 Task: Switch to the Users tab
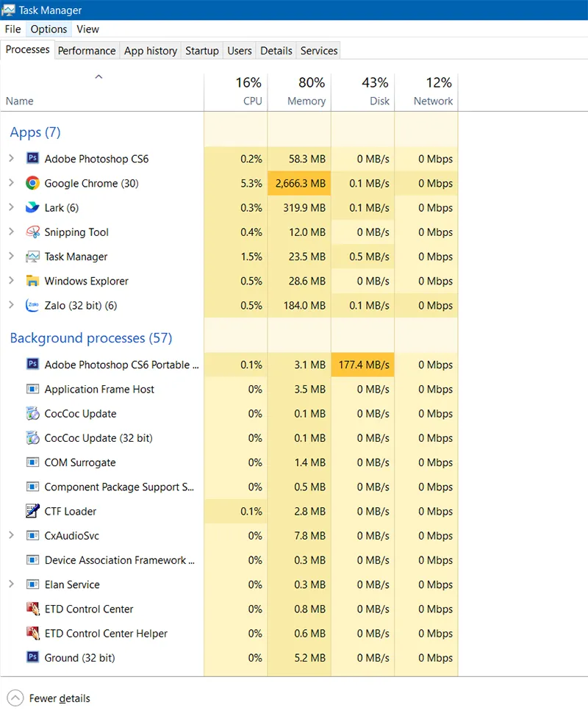240,51
